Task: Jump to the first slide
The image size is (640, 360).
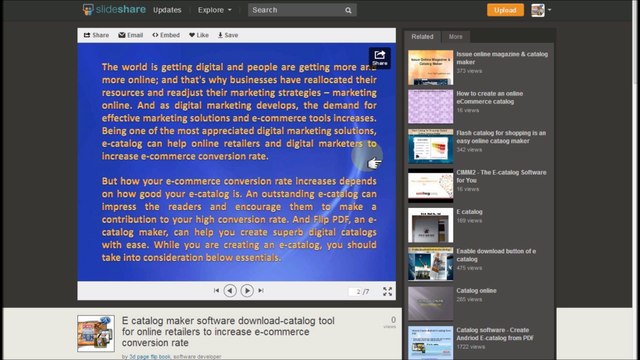Action: pyautogui.click(x=216, y=291)
